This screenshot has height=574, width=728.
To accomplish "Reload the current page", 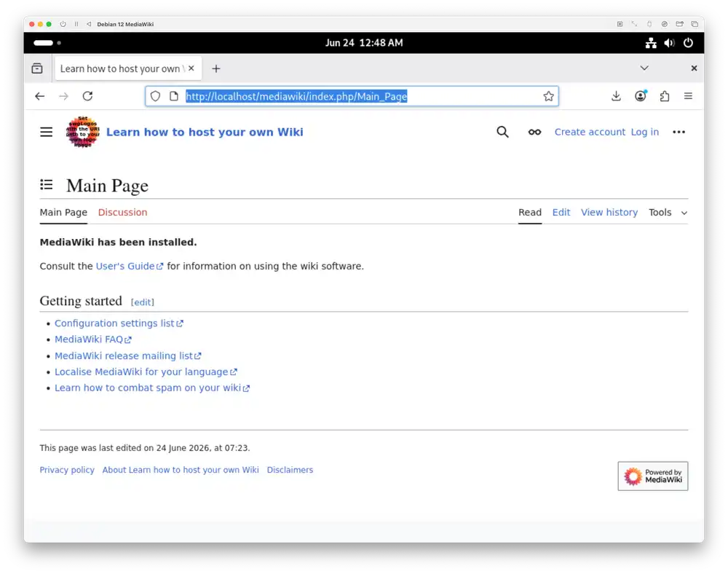I will click(x=88, y=96).
